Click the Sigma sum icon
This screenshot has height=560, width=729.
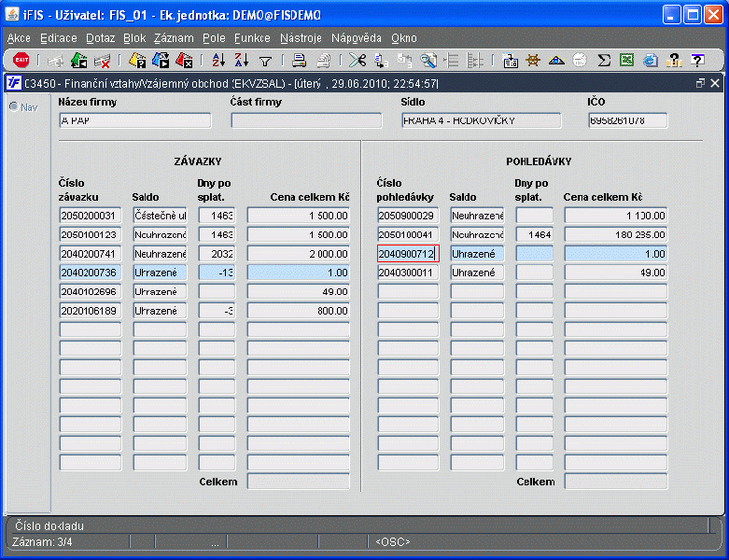pyautogui.click(x=604, y=61)
